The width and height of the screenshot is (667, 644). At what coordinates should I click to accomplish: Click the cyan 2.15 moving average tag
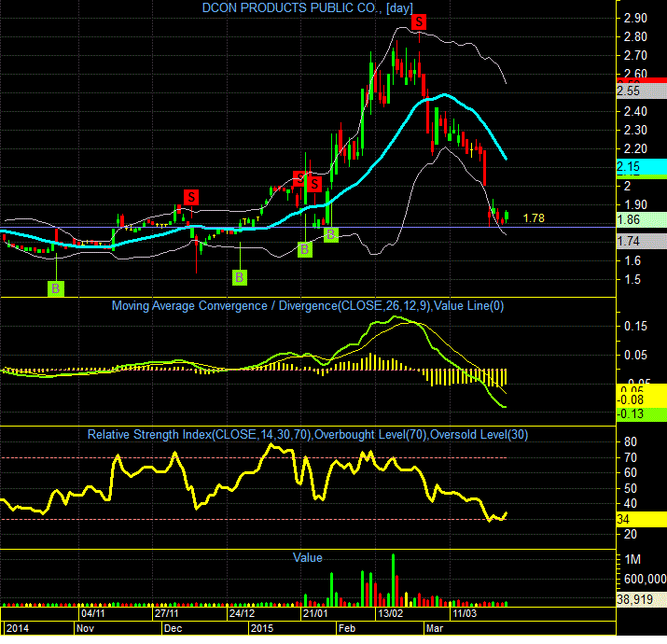[x=642, y=166]
